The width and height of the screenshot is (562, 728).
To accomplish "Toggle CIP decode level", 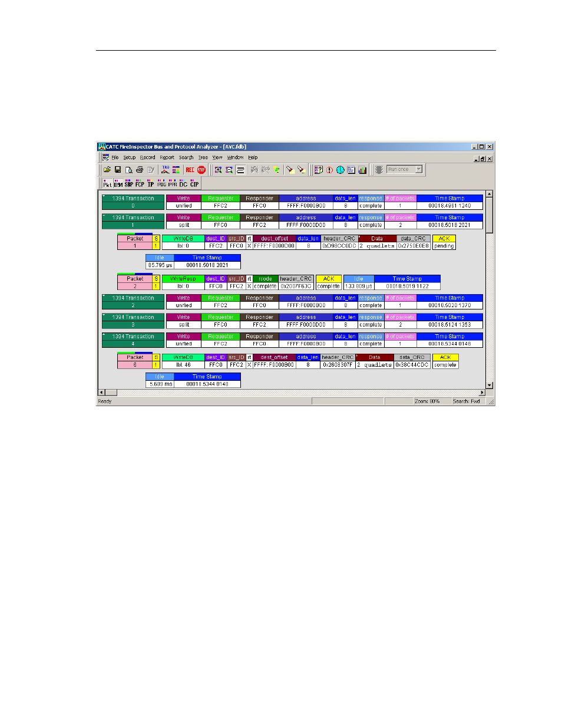I will (x=194, y=184).
